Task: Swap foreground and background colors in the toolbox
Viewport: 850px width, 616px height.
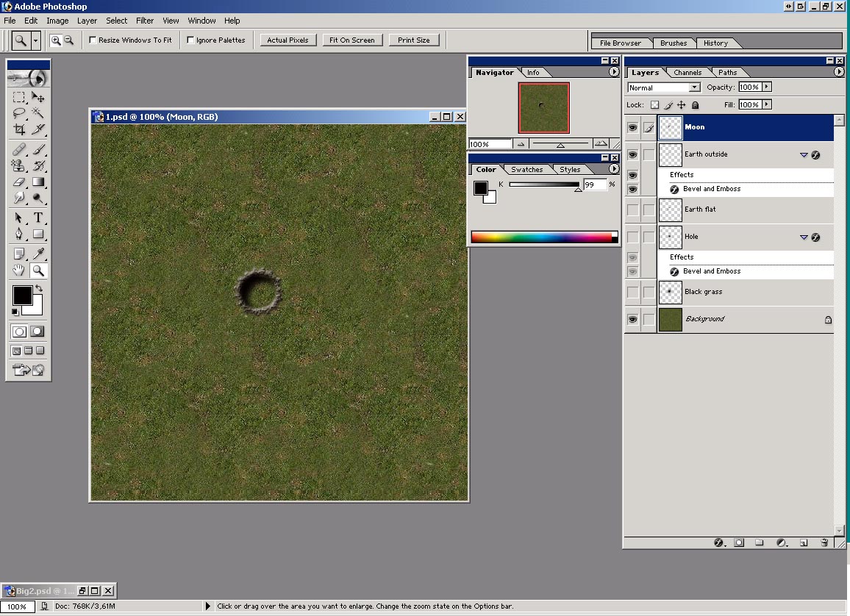Action: pyautogui.click(x=38, y=289)
